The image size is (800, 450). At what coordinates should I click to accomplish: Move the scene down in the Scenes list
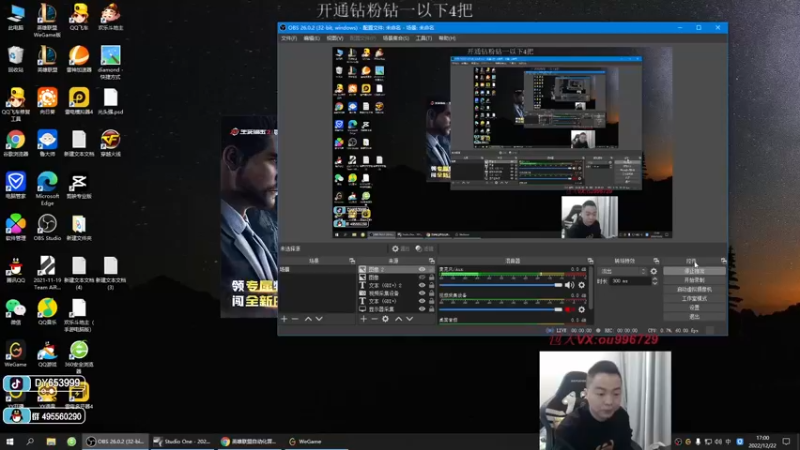click(x=319, y=319)
